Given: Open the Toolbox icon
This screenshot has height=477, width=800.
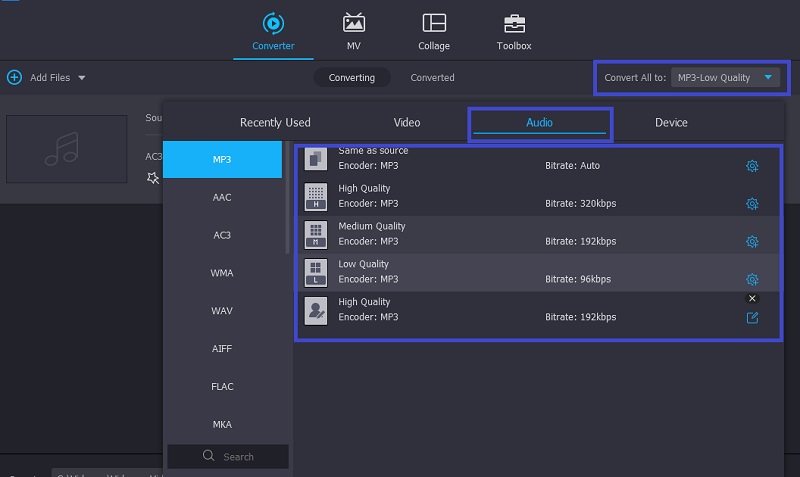Looking at the screenshot, I should [514, 23].
